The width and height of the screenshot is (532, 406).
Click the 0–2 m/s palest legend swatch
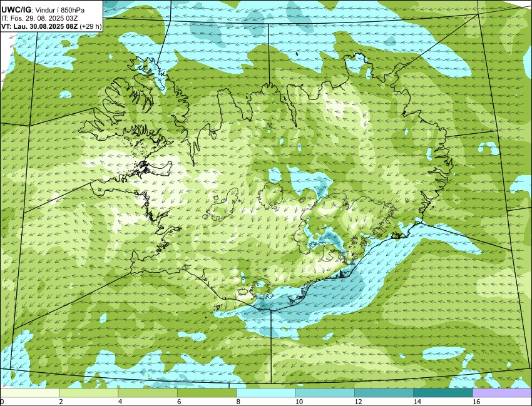pyautogui.click(x=29, y=393)
